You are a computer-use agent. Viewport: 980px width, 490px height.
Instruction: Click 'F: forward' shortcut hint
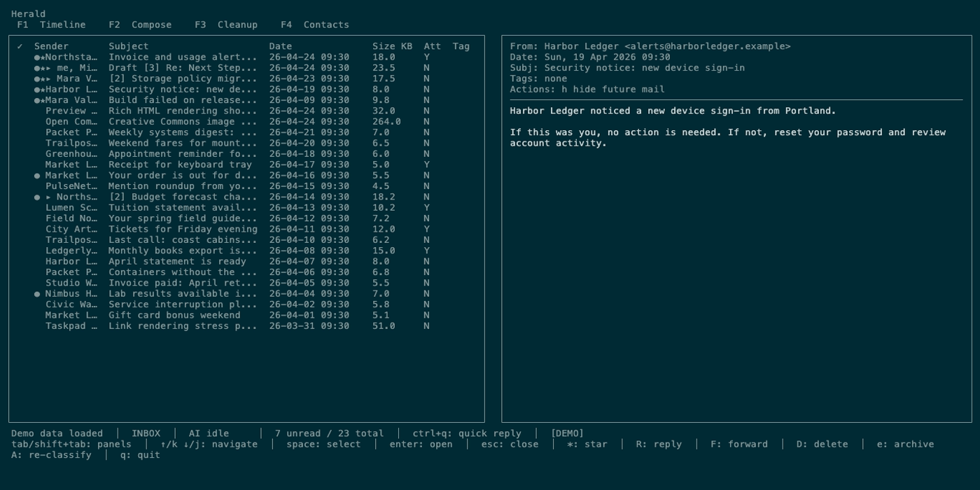click(x=739, y=444)
